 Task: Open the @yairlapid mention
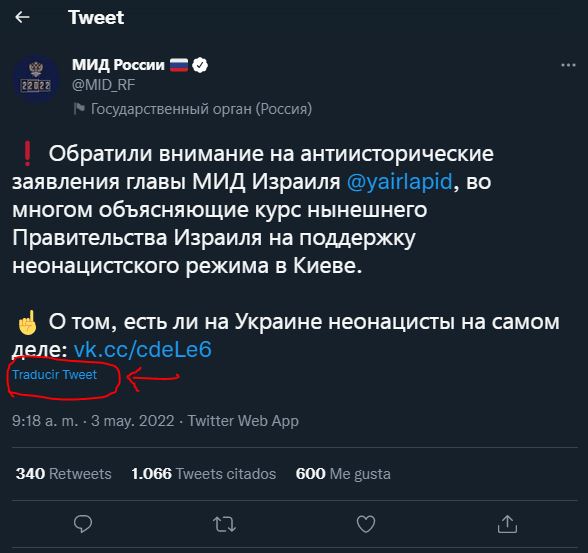pos(399,182)
